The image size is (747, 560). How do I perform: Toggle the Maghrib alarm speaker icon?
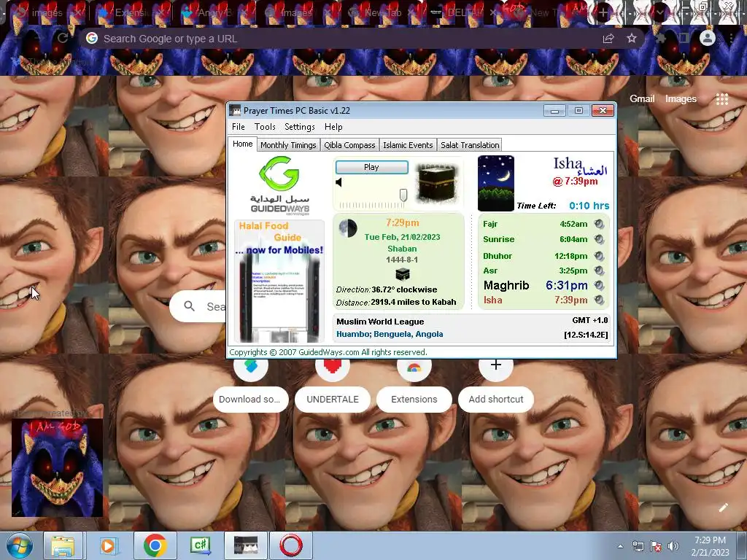599,285
